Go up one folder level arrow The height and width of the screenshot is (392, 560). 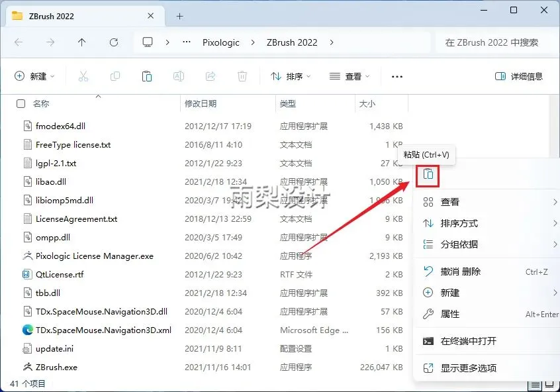(82, 42)
